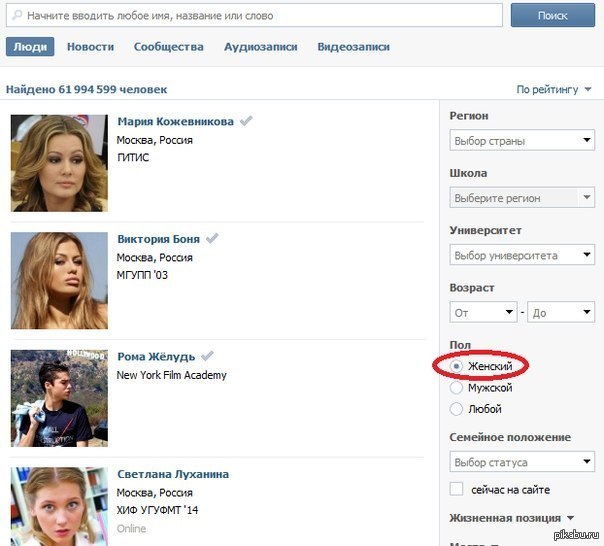This screenshot has height=546, width=604.
Task: Click the profile photo of Рома Жёлудь
Action: pos(59,397)
